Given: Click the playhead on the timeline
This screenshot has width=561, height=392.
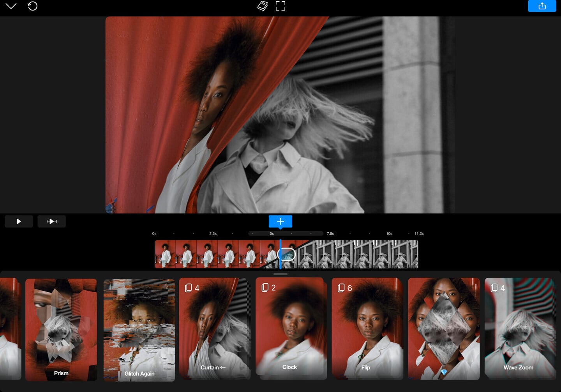Looking at the screenshot, I should point(281,254).
